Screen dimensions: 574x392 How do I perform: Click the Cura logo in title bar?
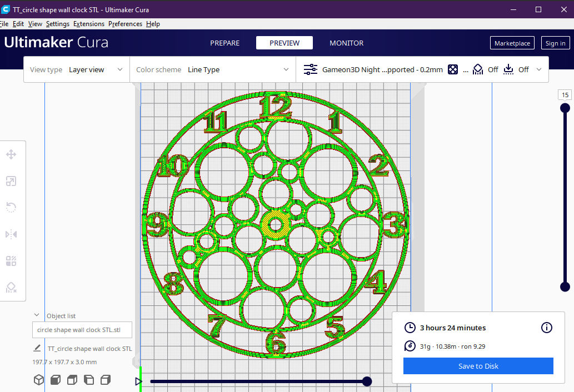pos(5,9)
